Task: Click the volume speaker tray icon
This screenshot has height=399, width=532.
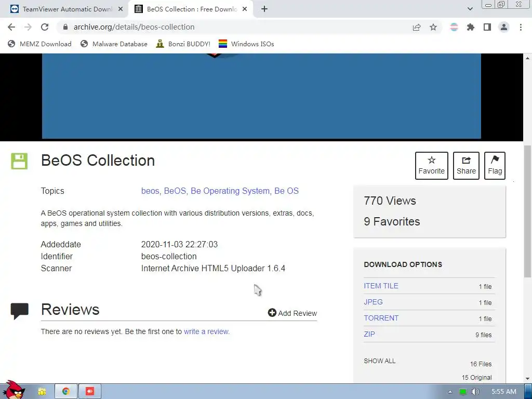Action: tap(475, 392)
